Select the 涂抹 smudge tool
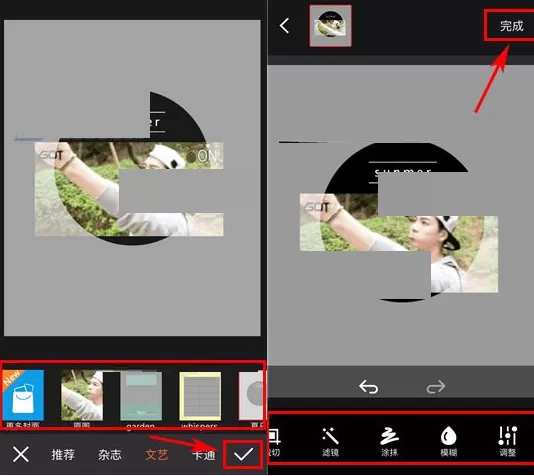534x476 pixels. 390,442
